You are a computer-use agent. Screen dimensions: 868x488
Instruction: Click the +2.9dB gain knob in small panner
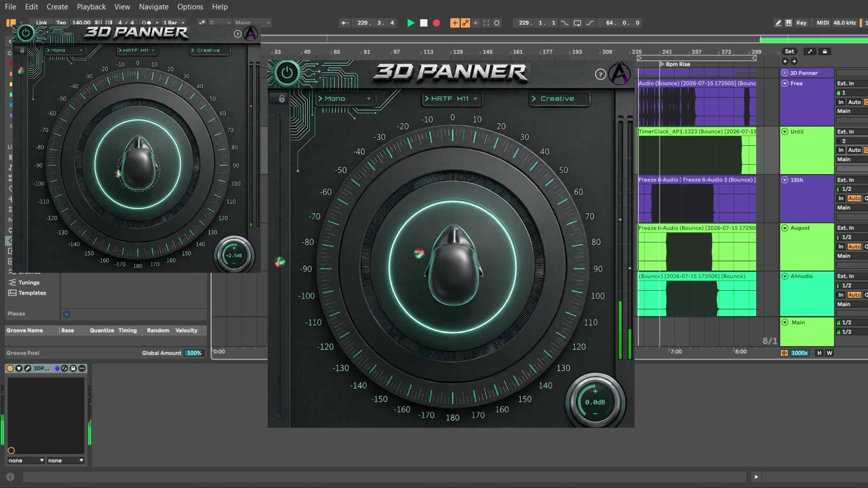[x=234, y=255]
